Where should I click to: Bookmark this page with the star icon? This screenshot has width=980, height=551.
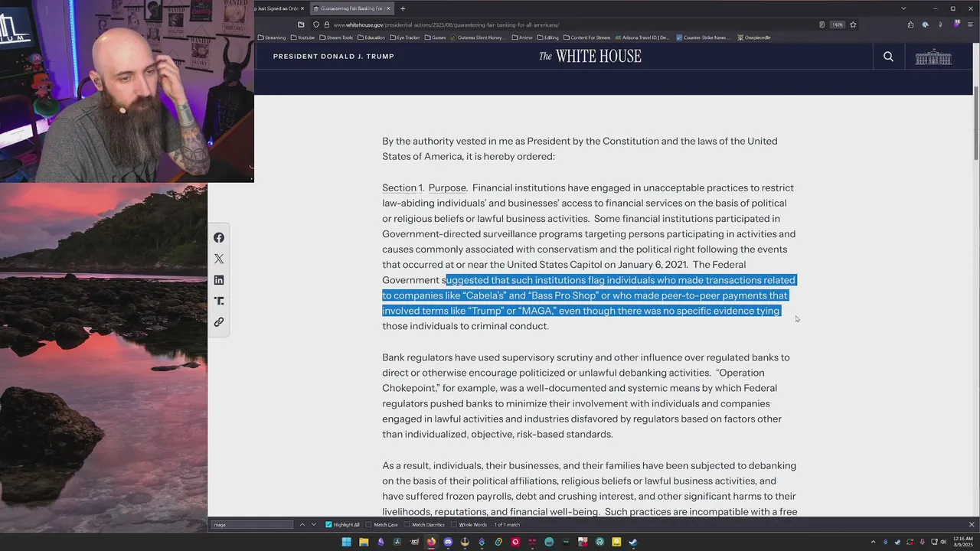point(853,24)
